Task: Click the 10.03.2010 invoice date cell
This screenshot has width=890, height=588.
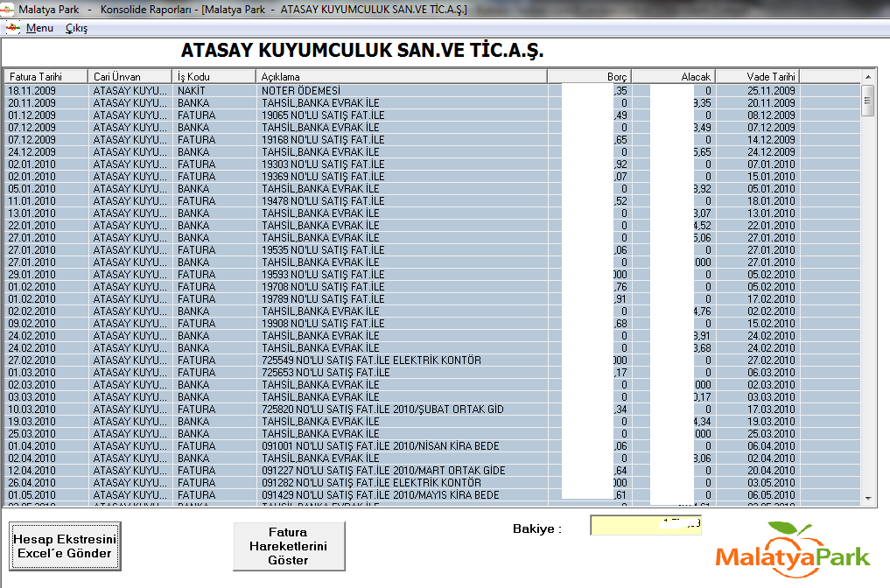Action: [x=46, y=409]
